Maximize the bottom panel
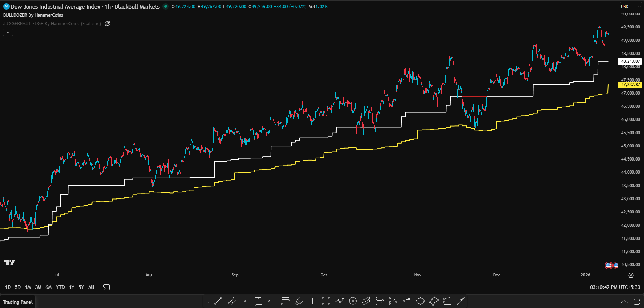644x308 pixels. point(637,302)
